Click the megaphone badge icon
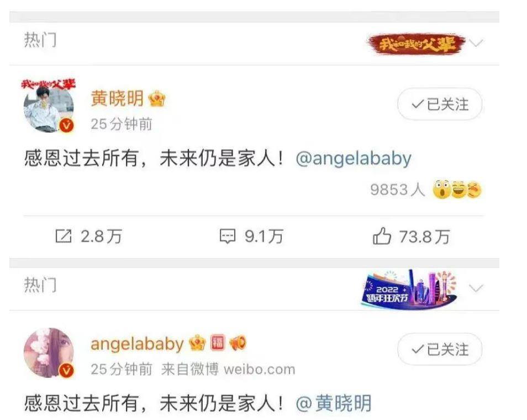 tap(238, 343)
